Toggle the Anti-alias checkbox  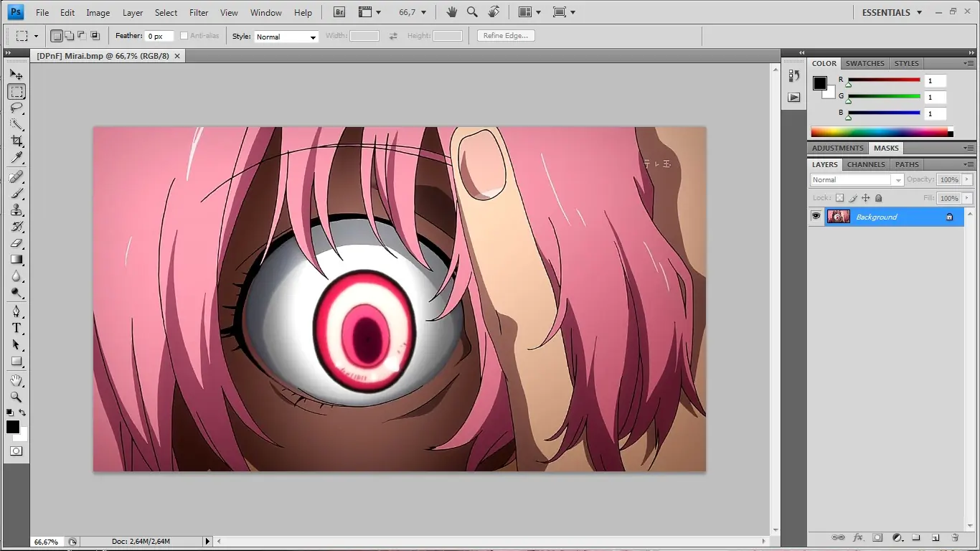pyautogui.click(x=184, y=36)
